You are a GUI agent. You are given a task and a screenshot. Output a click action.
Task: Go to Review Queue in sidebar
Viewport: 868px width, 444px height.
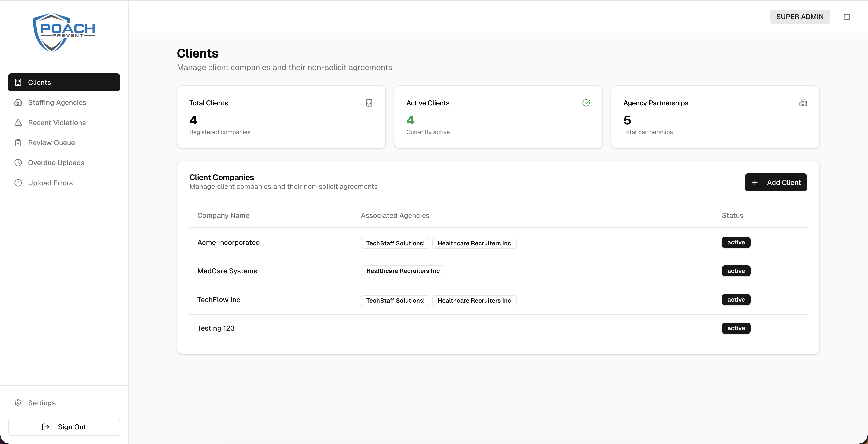coord(51,143)
